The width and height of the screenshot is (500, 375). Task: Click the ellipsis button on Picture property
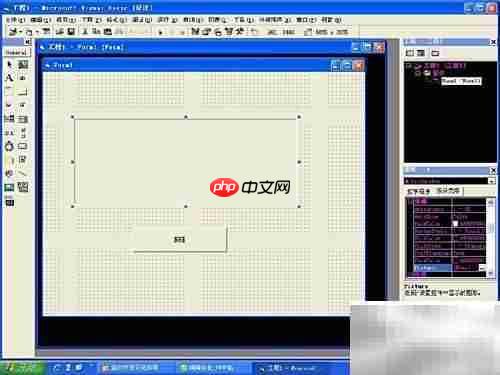[x=482, y=268]
